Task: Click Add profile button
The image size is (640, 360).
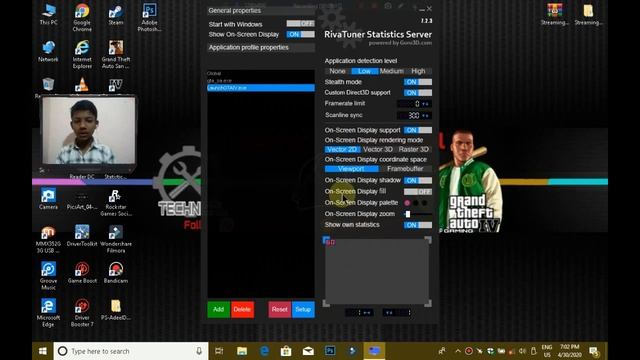Action: (x=219, y=309)
